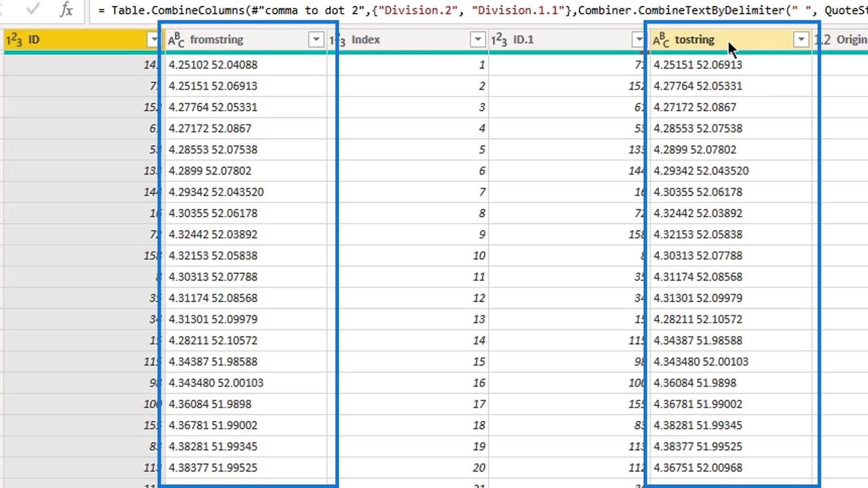Click the ID.1 column data type icon
Viewport: 868px width, 488px height.
499,40
